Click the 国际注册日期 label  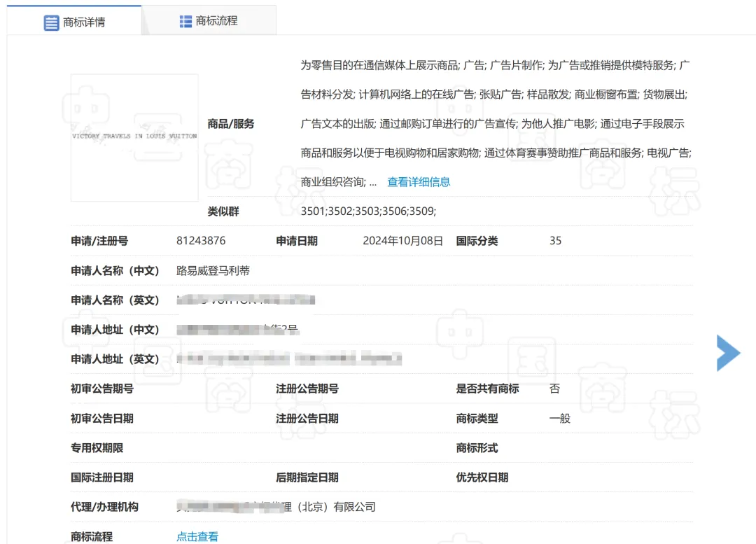[x=102, y=477]
